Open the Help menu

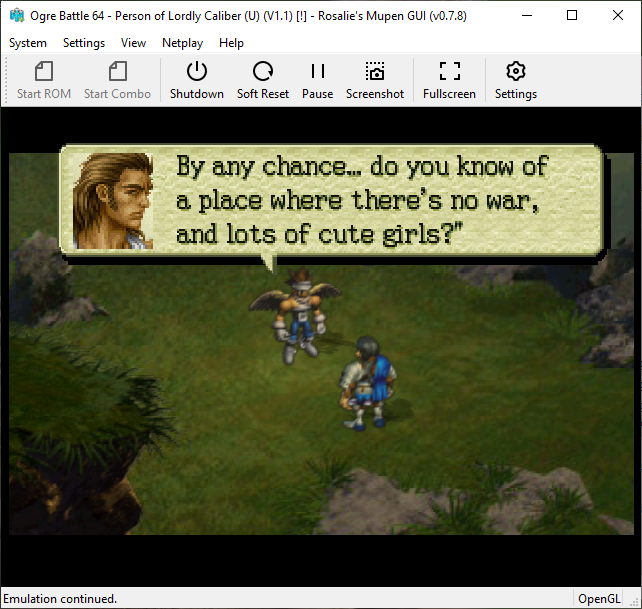coord(231,43)
